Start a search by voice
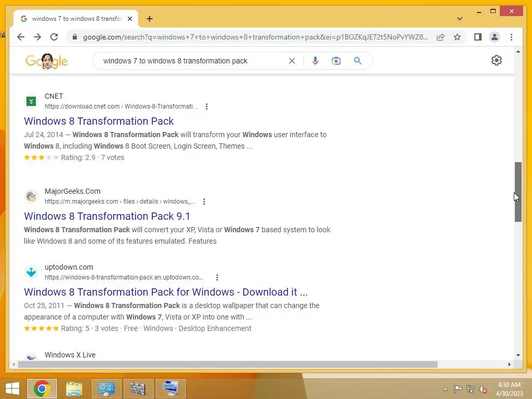 [315, 61]
